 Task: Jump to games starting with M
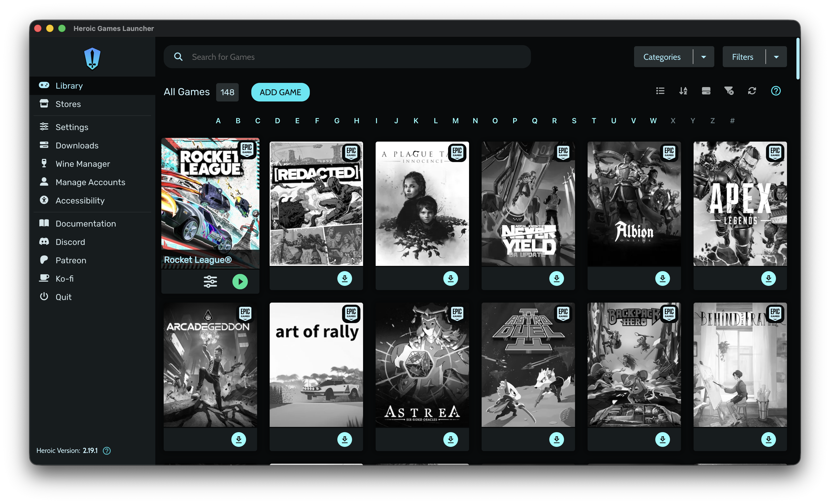455,121
